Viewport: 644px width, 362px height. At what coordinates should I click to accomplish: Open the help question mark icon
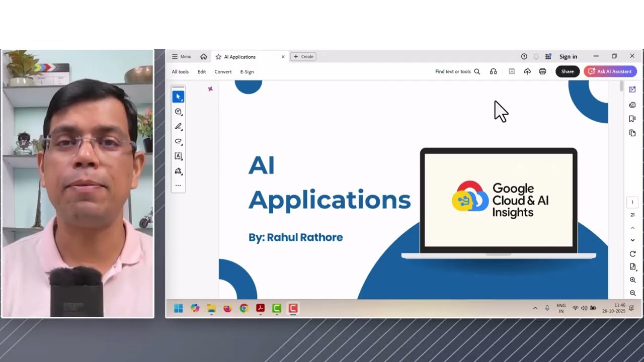pos(524,57)
